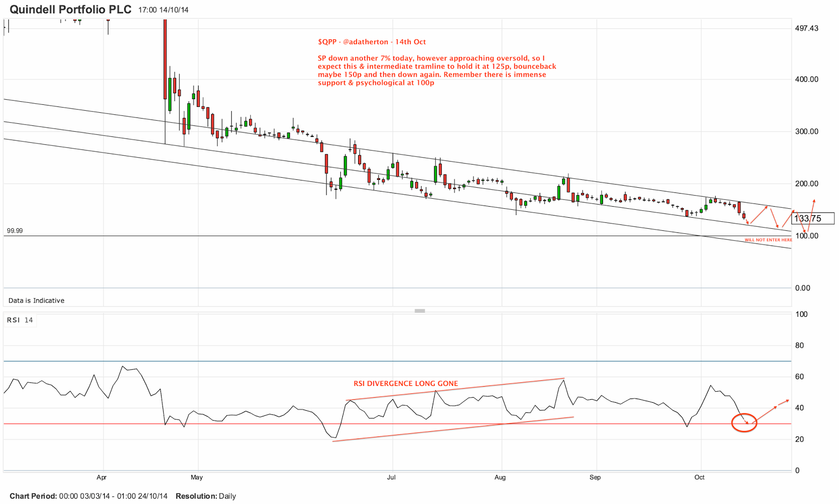Click the Apr date axis label
This screenshot has height=504, width=839.
(102, 477)
